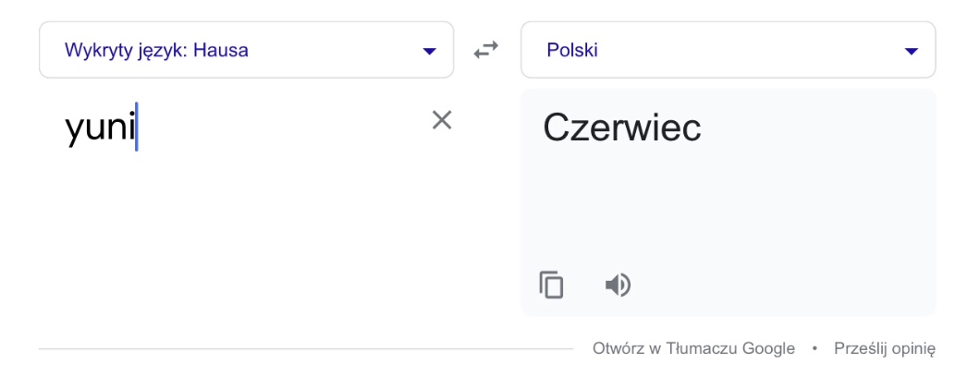Viewport: 980px width, 388px height.
Task: Copy the Polish translation to clipboard
Action: pyautogui.click(x=551, y=285)
